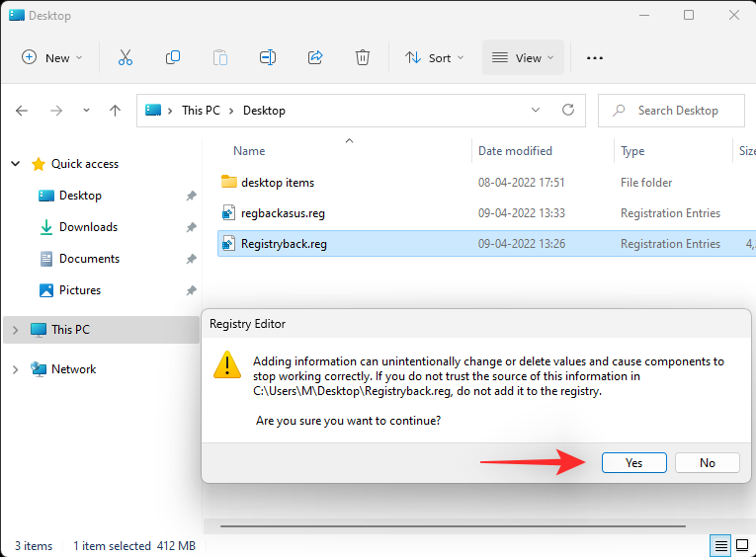The image size is (756, 557).
Task: Click Yes in Registry Editor dialog
Action: [634, 462]
